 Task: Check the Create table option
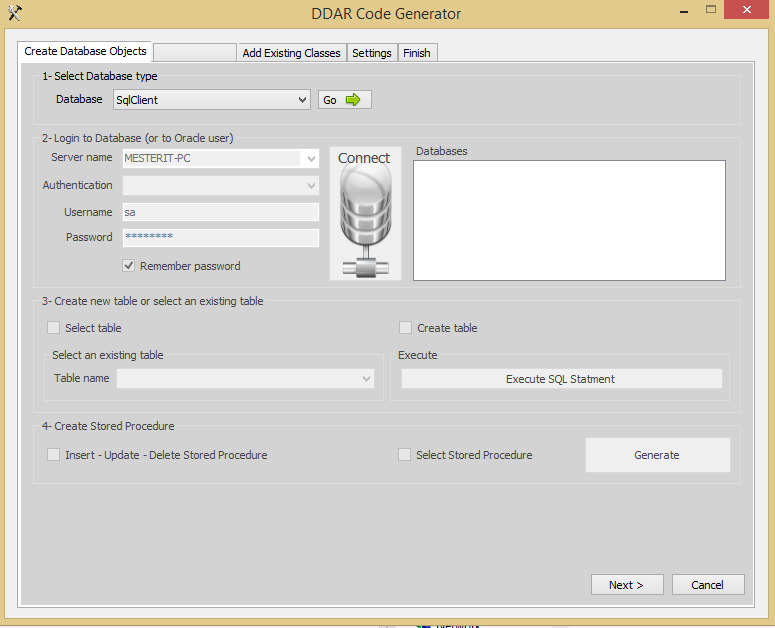click(406, 328)
